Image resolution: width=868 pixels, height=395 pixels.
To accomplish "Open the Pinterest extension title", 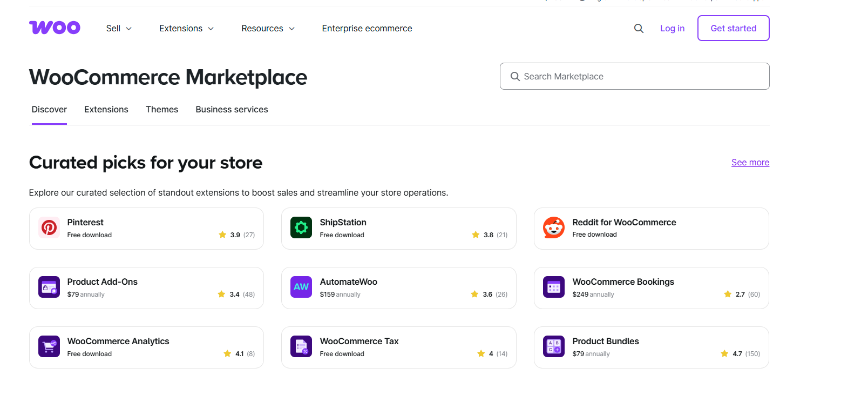I will click(85, 222).
